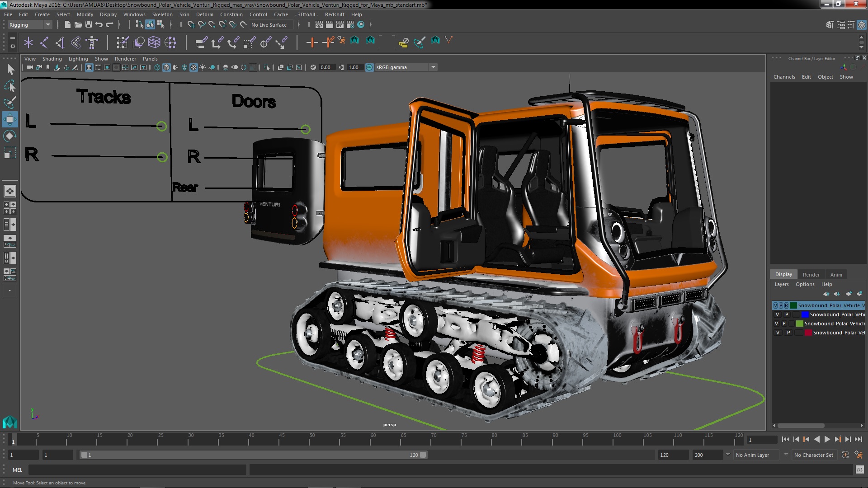Click the Undo arrow icon
Screen dimensions: 868x488
point(99,25)
